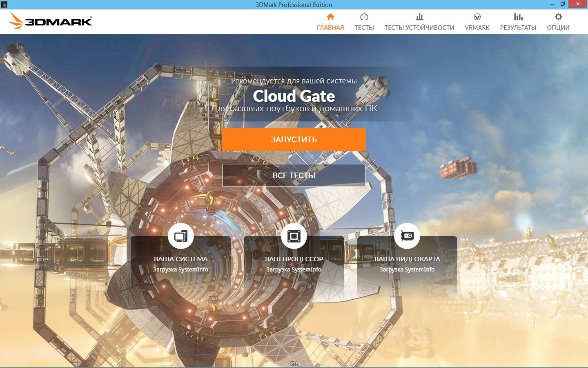Click the Ваш процессор chip icon

pos(294,236)
